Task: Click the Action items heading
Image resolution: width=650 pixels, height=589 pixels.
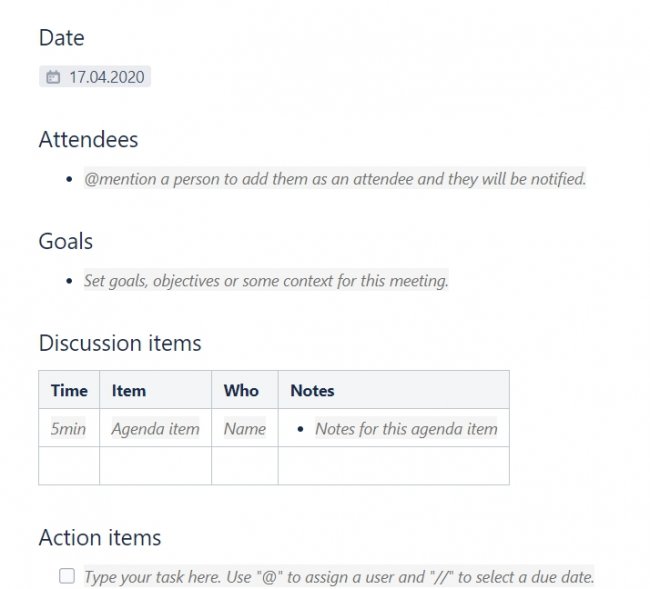Action: coord(100,537)
